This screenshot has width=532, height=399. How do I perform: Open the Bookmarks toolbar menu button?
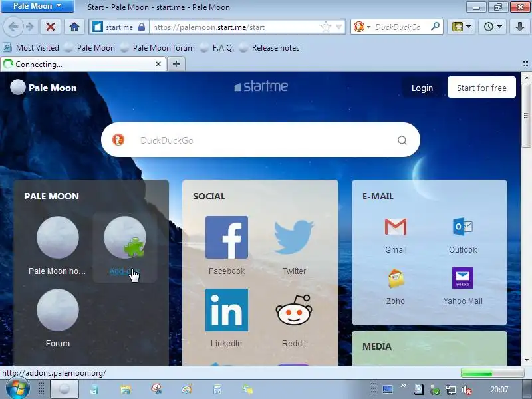[x=461, y=27]
